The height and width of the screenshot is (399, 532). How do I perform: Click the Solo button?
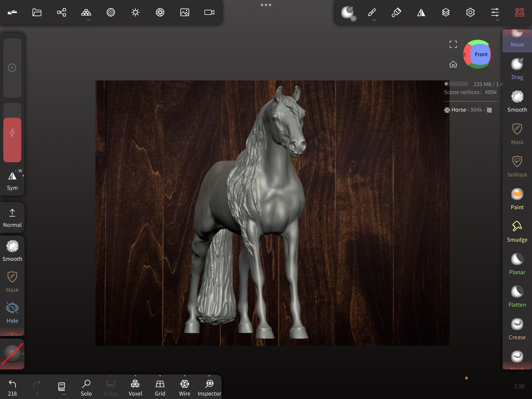pyautogui.click(x=86, y=388)
